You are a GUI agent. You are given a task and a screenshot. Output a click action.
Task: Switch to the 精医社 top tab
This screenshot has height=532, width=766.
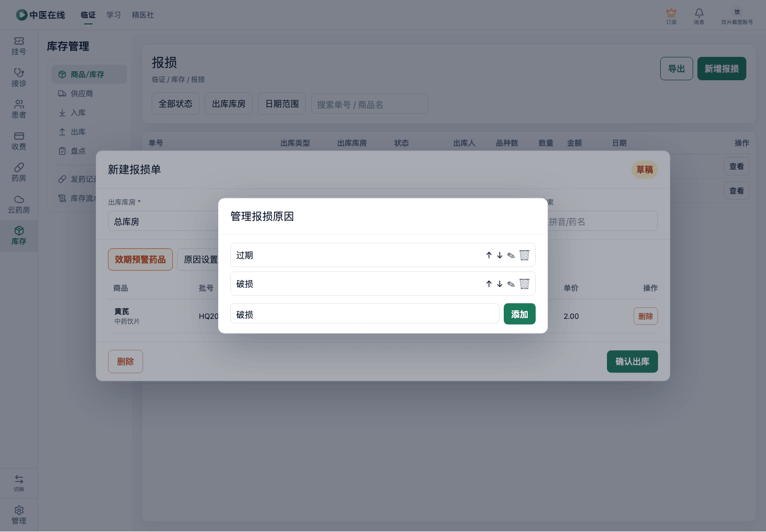click(143, 15)
